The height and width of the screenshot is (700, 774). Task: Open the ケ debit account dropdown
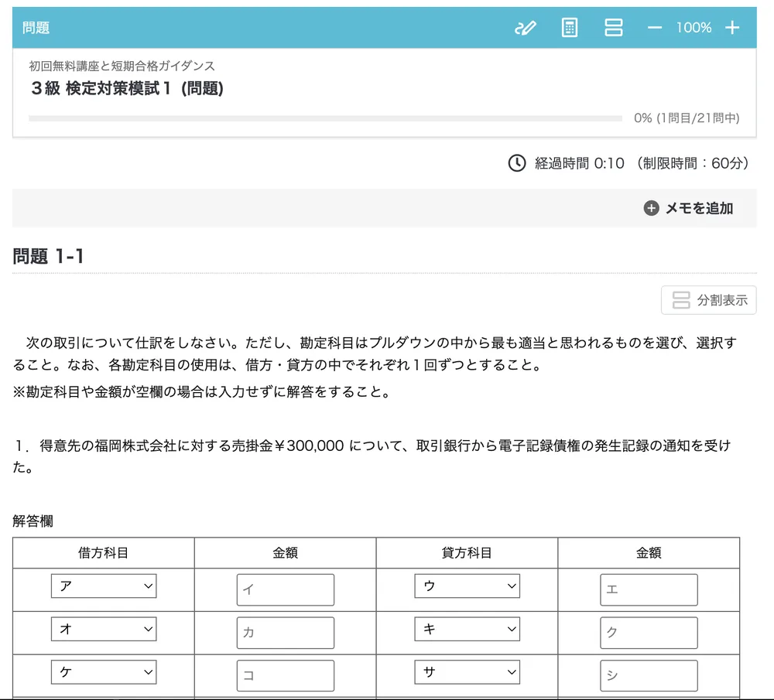(104, 672)
